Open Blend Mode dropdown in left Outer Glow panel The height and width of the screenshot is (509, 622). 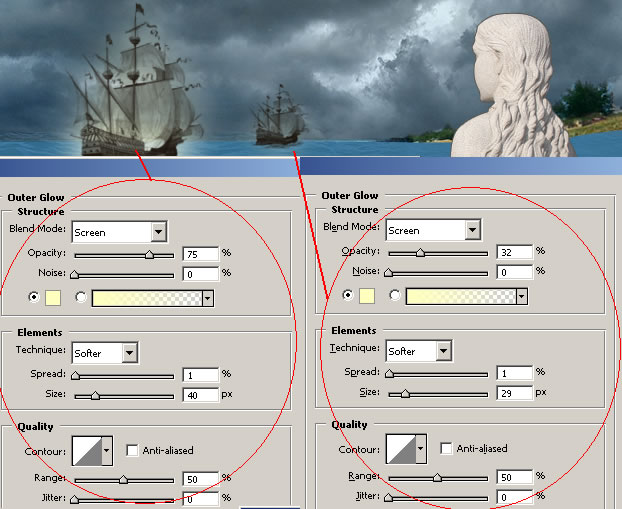click(x=119, y=232)
